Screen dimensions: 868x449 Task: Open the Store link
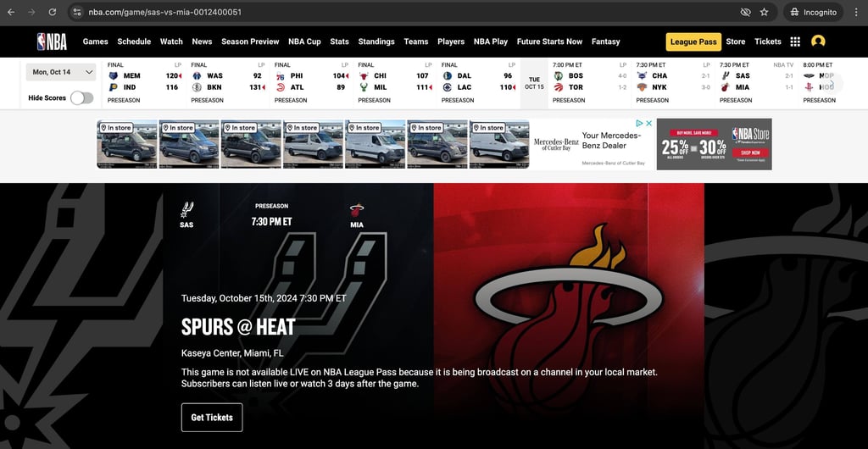click(x=736, y=42)
